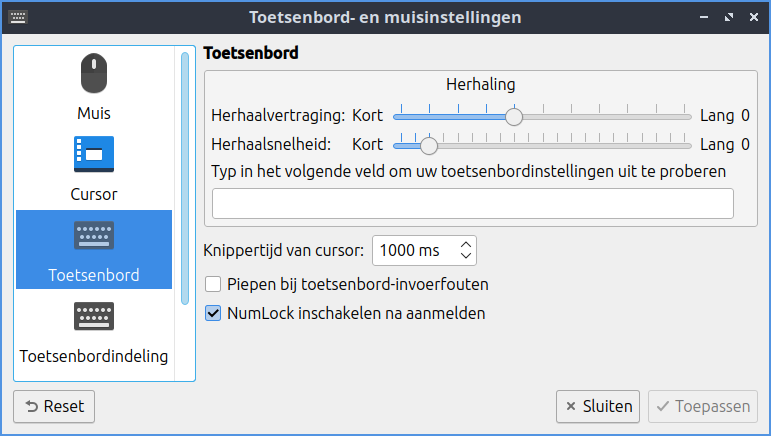Maximize the settings window
The height and width of the screenshot is (436, 771).
[x=729, y=17]
